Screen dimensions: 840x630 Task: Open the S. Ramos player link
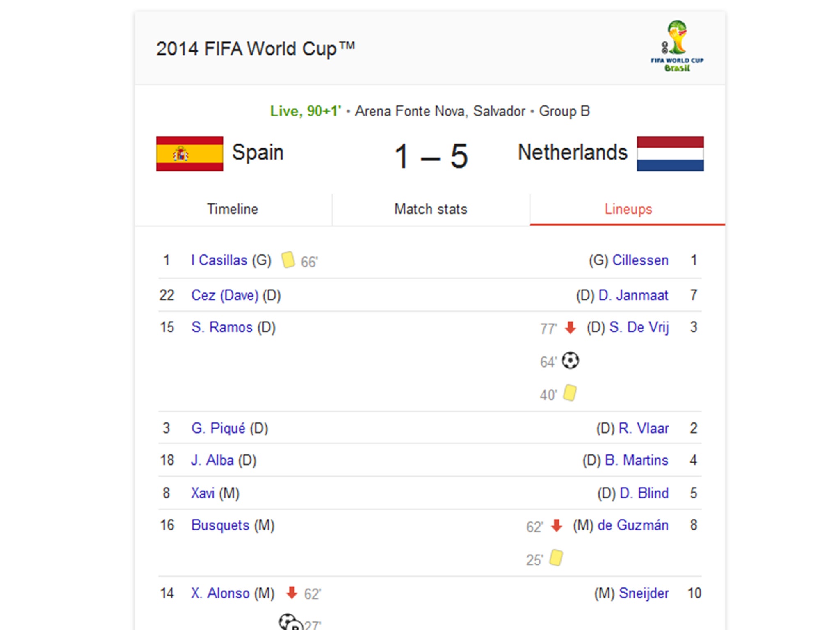tap(222, 327)
